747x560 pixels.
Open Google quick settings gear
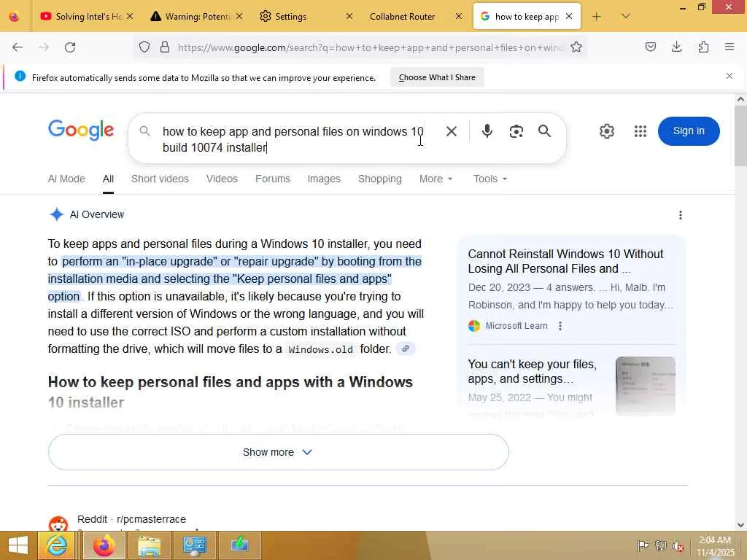(x=606, y=131)
